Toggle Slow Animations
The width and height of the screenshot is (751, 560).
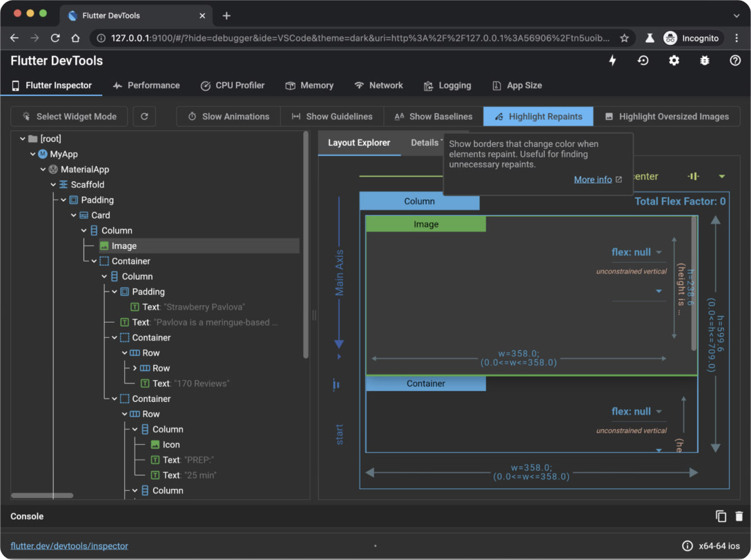pos(228,117)
